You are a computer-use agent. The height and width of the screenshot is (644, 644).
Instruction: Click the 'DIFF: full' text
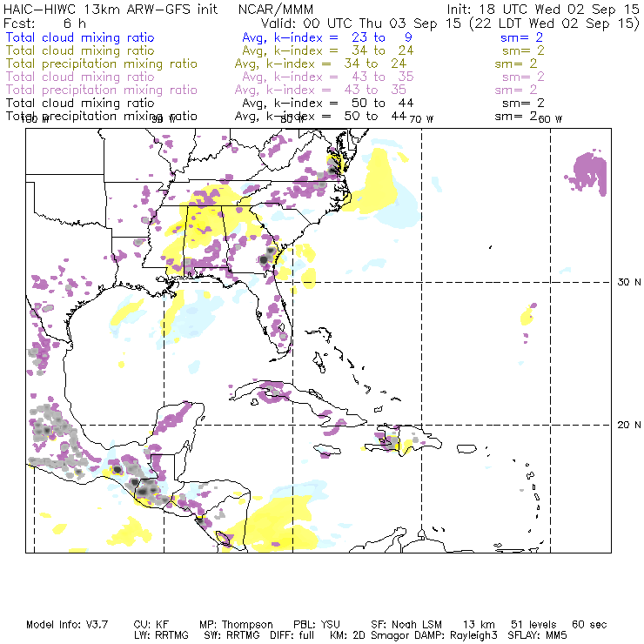tap(292, 635)
